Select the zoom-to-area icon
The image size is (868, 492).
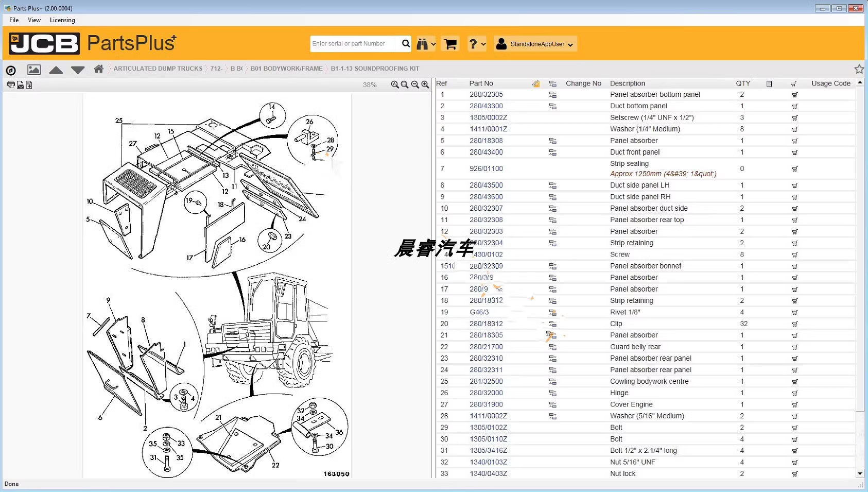click(405, 84)
